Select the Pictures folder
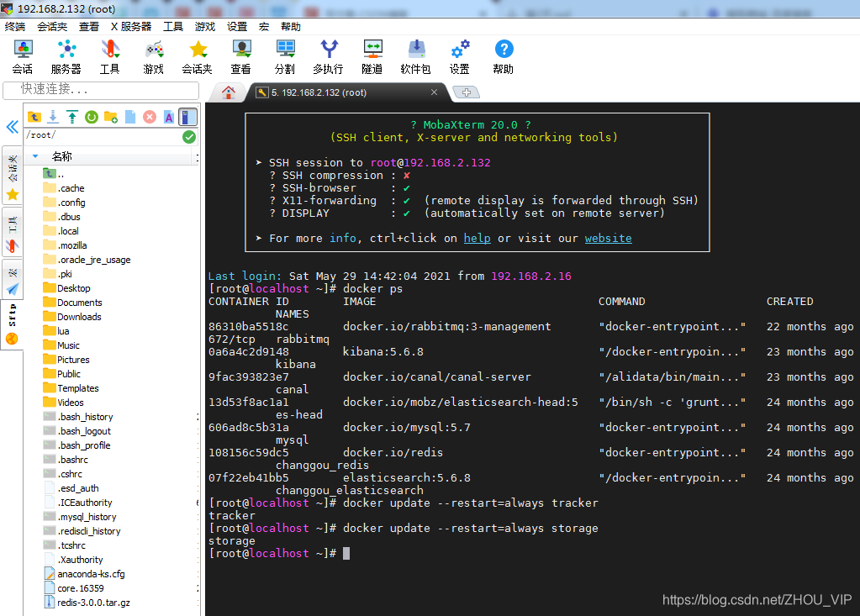The height and width of the screenshot is (616, 860). click(66, 360)
